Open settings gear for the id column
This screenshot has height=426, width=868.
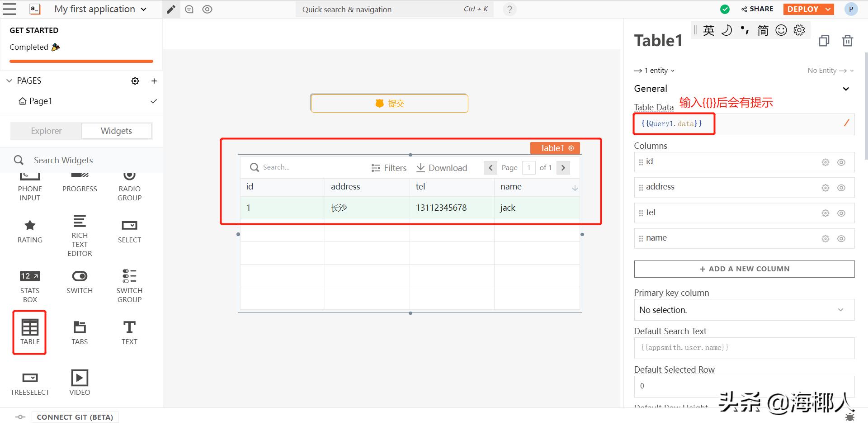coord(826,162)
